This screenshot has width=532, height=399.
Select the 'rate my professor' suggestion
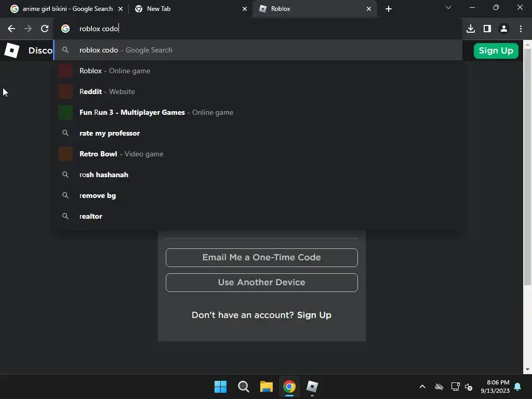tap(258, 133)
